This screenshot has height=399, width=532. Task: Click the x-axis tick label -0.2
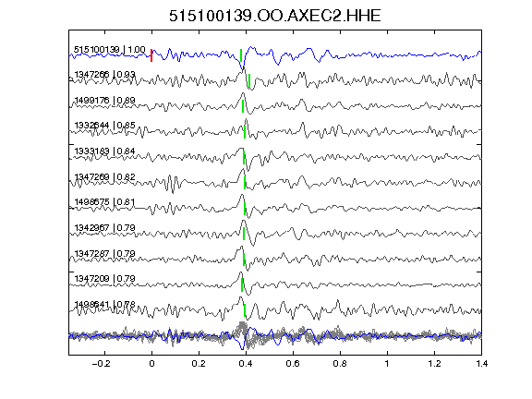pyautogui.click(x=101, y=364)
